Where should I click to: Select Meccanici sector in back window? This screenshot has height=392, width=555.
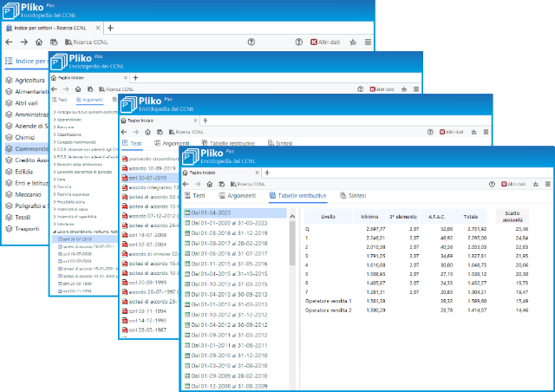pyautogui.click(x=23, y=194)
